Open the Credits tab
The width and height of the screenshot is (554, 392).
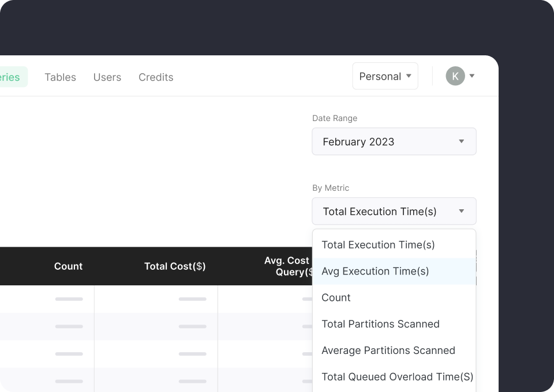click(x=155, y=77)
